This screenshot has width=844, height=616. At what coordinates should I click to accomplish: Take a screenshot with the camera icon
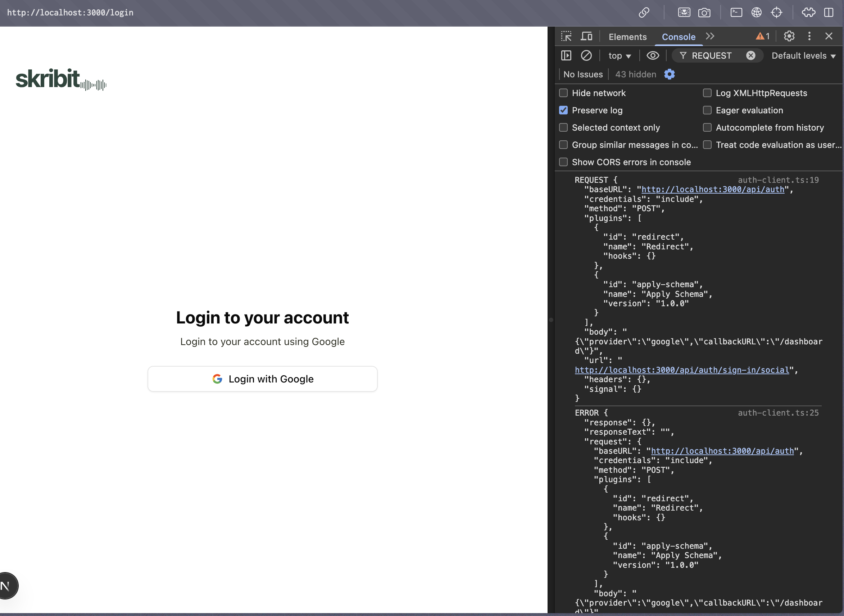pyautogui.click(x=704, y=12)
